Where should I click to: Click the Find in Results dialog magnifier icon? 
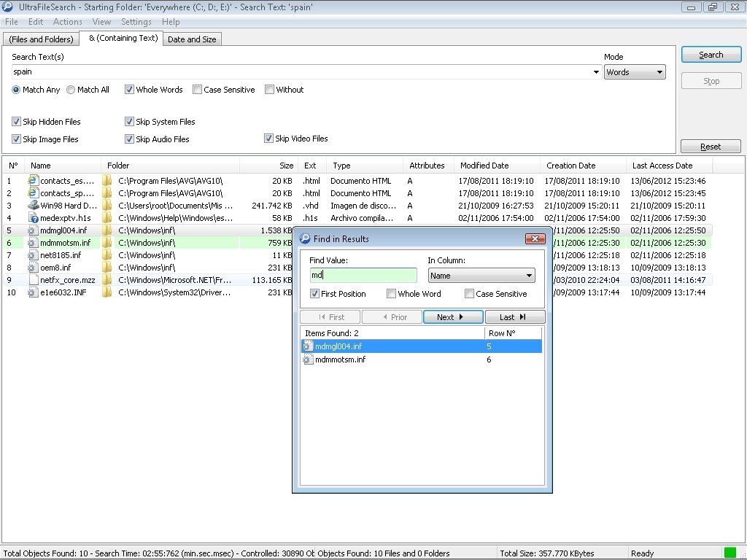(x=304, y=238)
